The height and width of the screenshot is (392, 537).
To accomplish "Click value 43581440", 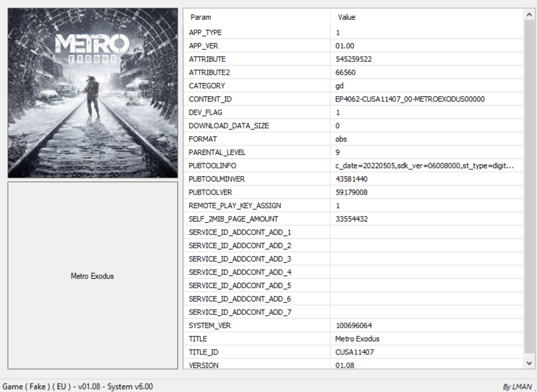I will [x=351, y=179].
